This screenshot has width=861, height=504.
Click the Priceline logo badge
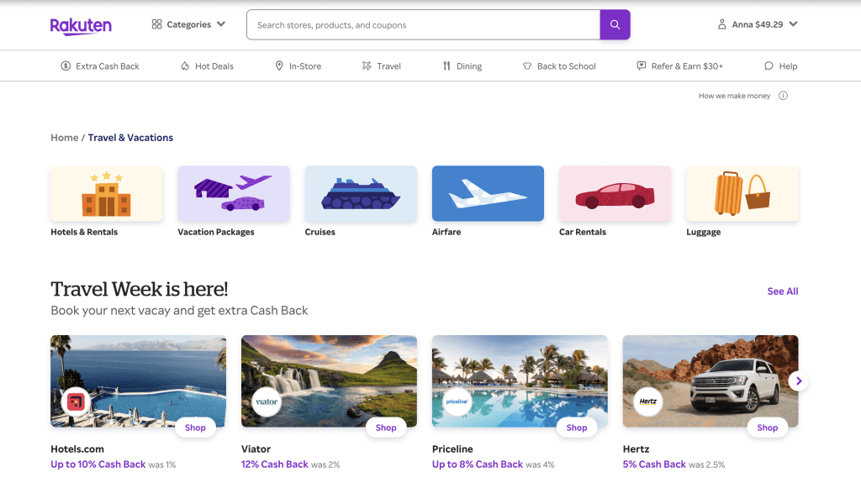point(457,402)
